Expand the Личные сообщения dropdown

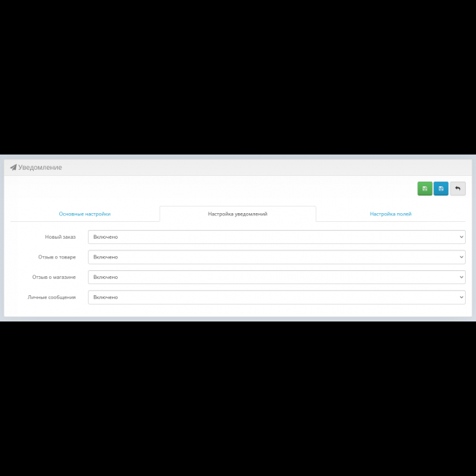click(x=276, y=297)
